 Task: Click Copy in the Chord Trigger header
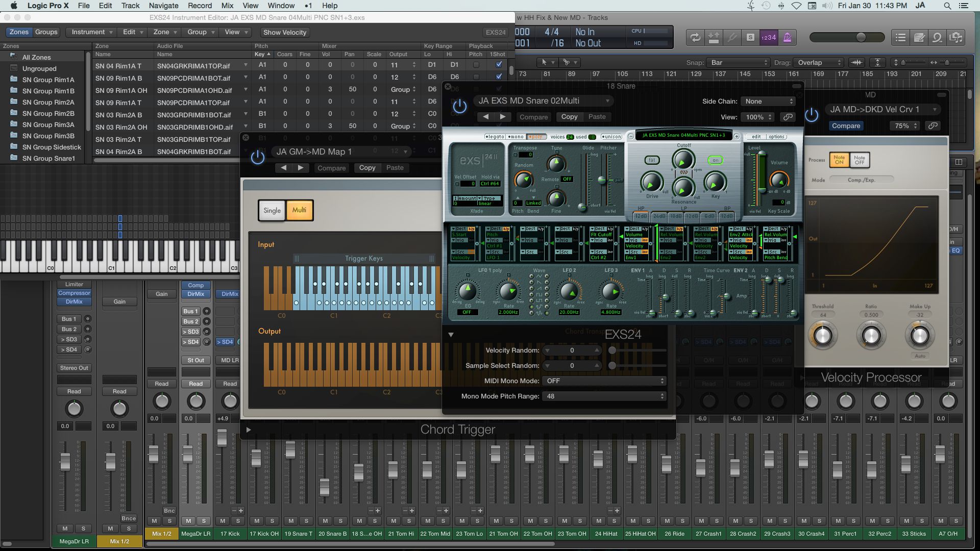tap(367, 168)
